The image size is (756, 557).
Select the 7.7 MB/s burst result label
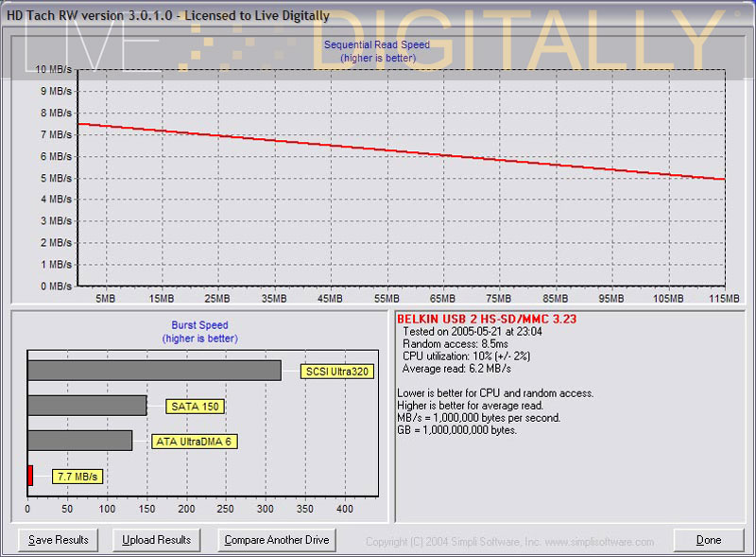(x=77, y=476)
